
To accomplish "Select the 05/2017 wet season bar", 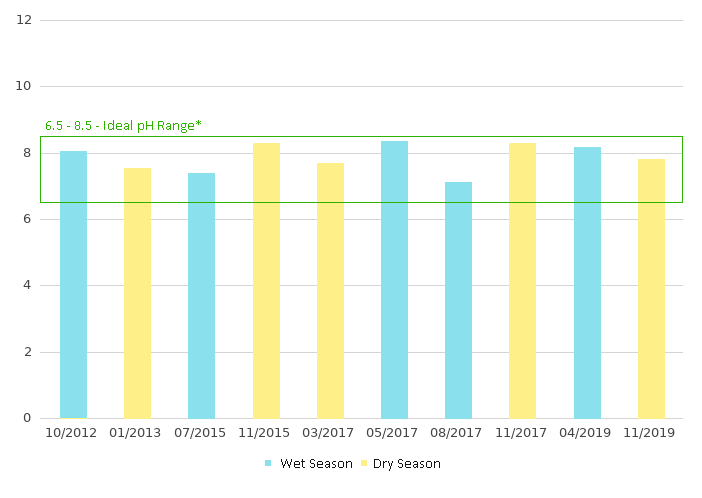I will 394,280.
